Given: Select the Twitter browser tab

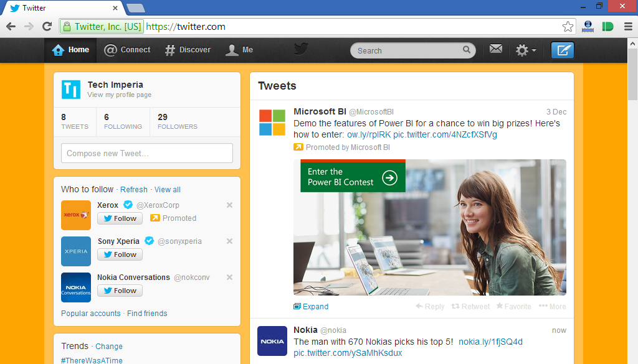Looking at the screenshot, I should tap(63, 7).
